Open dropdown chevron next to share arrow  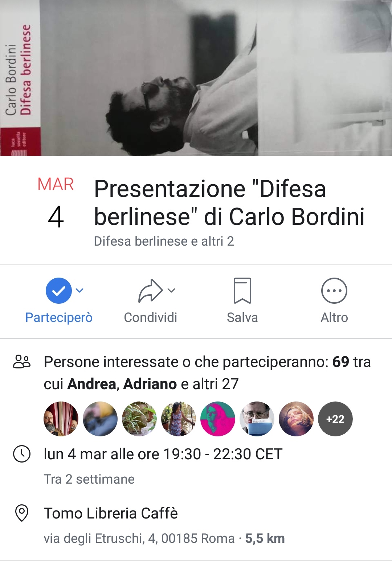[x=171, y=290]
